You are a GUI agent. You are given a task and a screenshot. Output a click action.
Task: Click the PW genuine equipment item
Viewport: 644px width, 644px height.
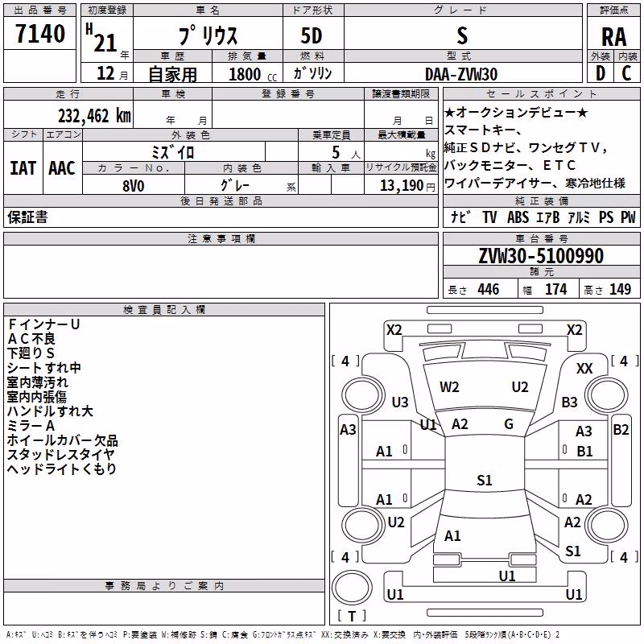(x=628, y=217)
